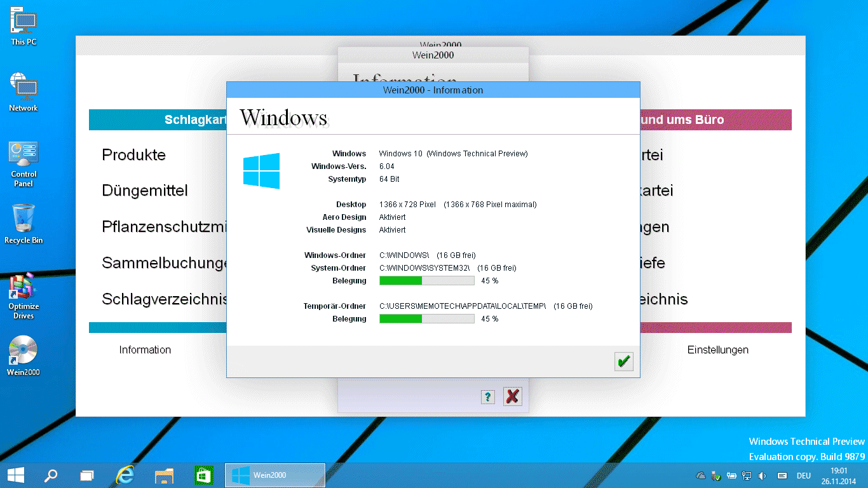Open the OneDrive cloud tray icon

(x=701, y=476)
